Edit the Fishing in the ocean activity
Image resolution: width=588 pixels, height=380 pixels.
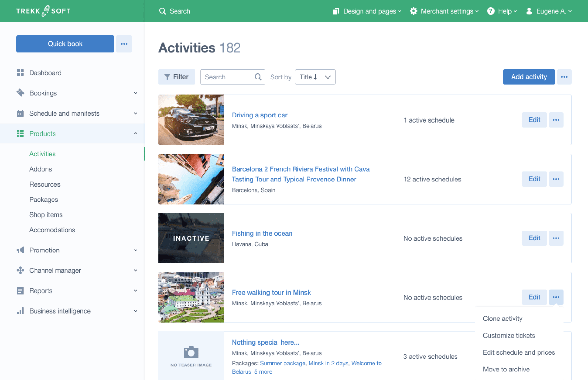pos(534,238)
